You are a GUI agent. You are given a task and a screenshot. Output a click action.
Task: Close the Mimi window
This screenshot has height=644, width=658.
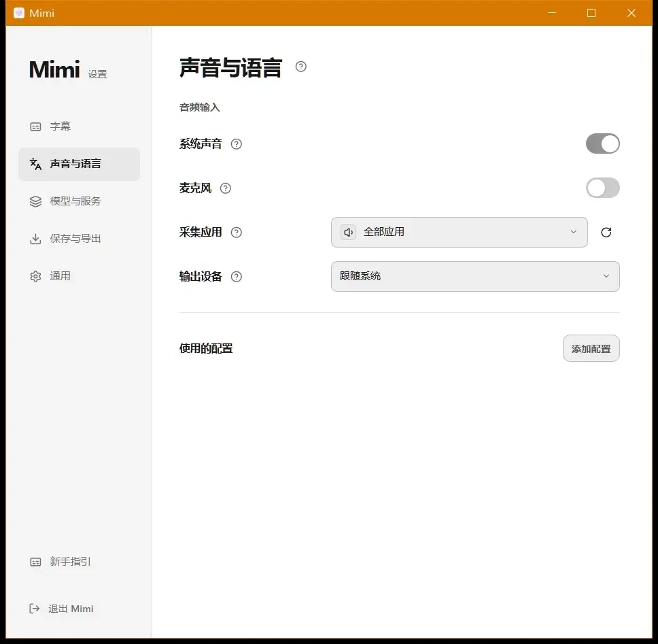[631, 13]
